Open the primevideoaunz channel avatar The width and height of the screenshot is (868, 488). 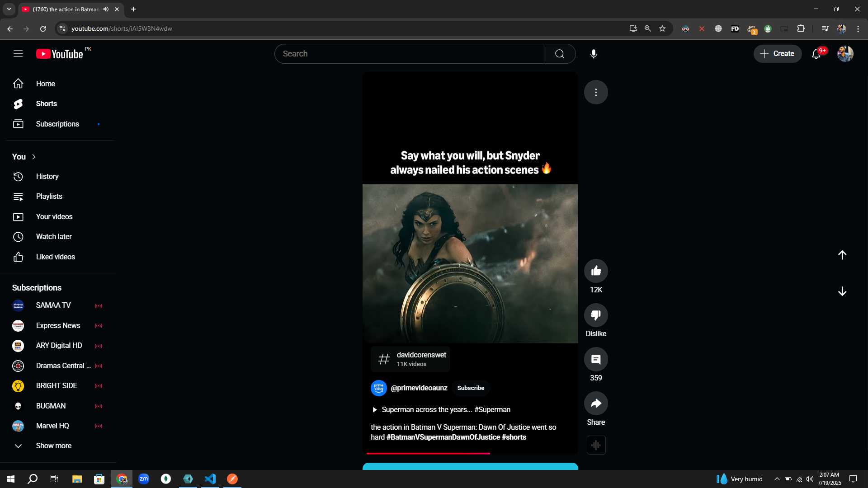(x=379, y=388)
